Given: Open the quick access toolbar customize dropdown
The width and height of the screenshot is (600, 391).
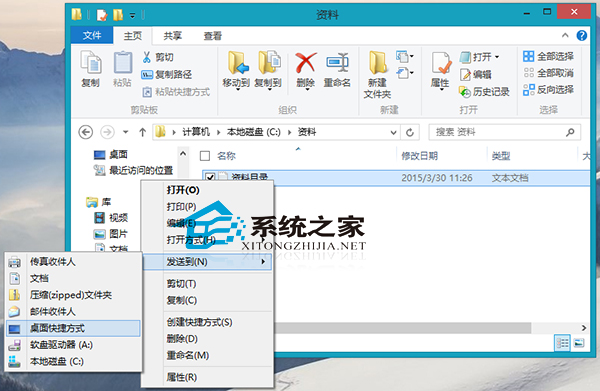Looking at the screenshot, I should (x=132, y=15).
